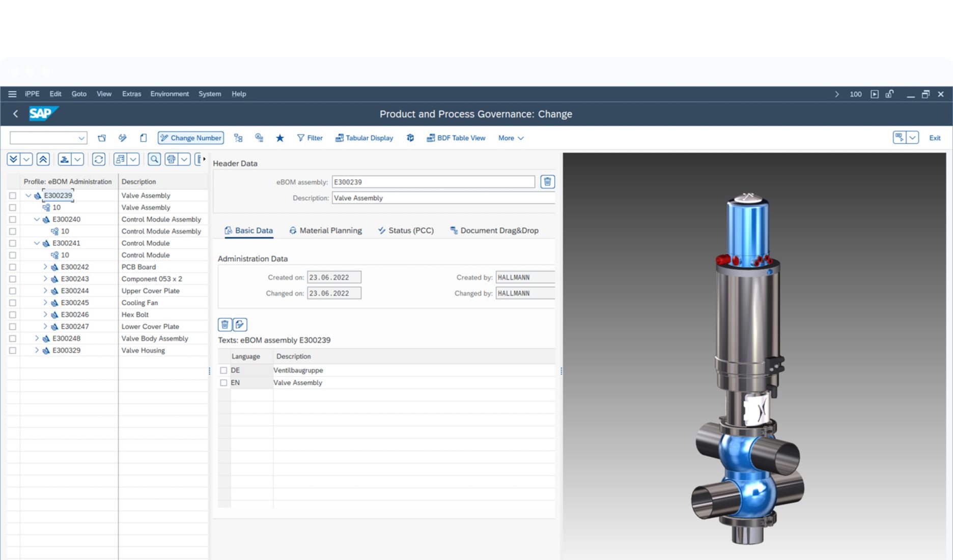Image resolution: width=953 pixels, height=560 pixels.
Task: Collapse the E300239 tree node
Action: pyautogui.click(x=28, y=195)
